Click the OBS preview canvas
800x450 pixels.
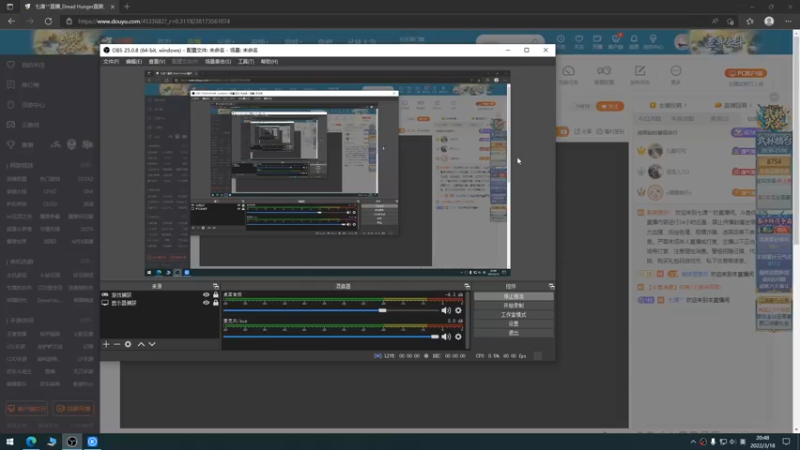(328, 173)
